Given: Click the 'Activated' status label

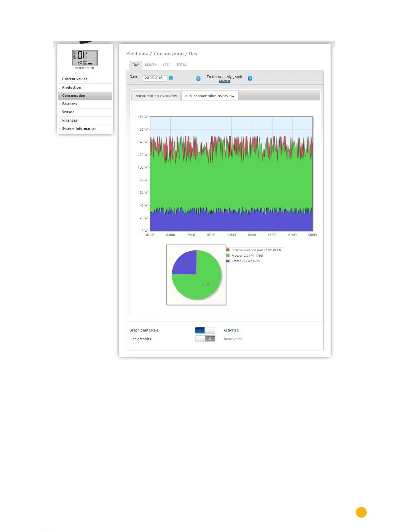Looking at the screenshot, I should (x=231, y=330).
